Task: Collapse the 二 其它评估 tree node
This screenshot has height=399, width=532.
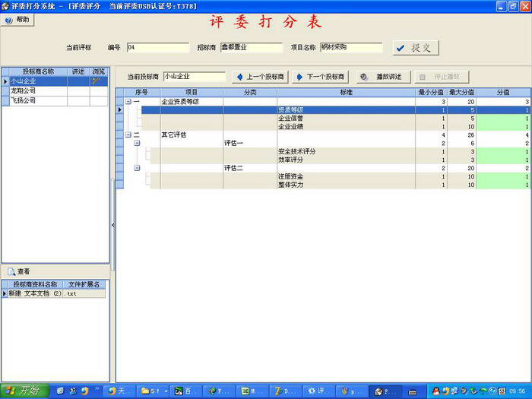Action: (x=128, y=135)
